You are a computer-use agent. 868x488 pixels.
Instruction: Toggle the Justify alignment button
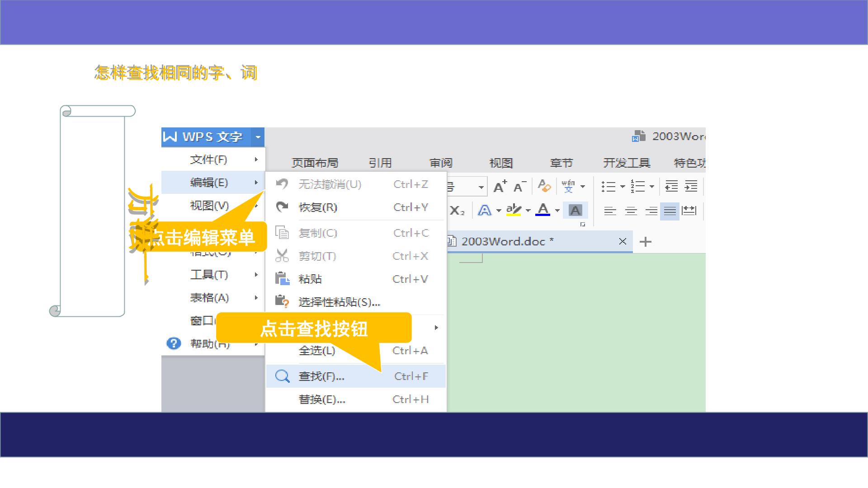click(670, 211)
